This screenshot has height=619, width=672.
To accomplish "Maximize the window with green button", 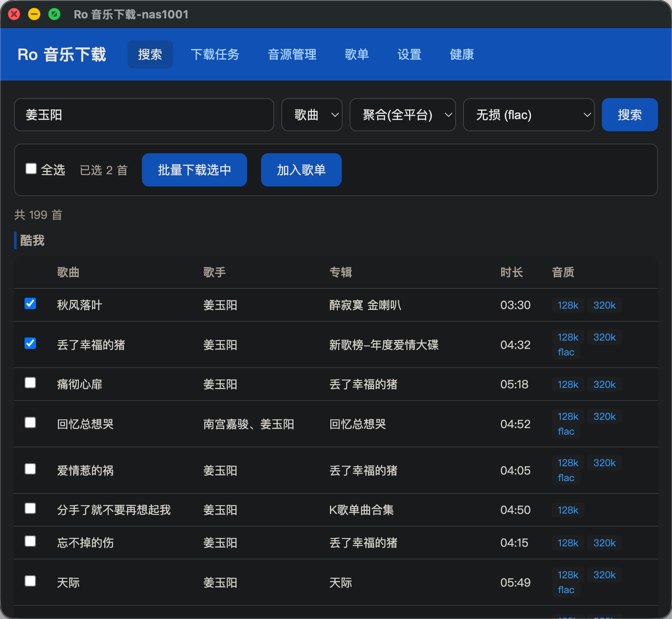I will click(54, 14).
